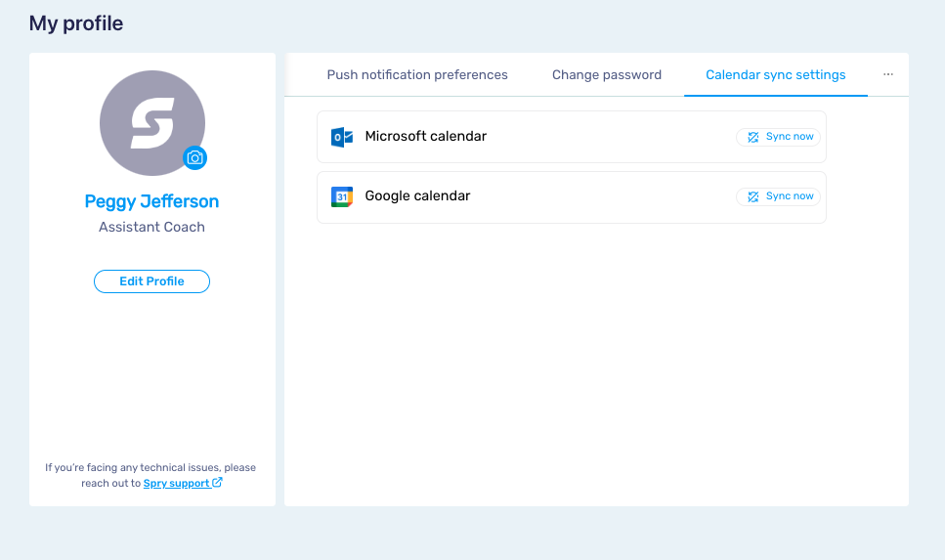945x560 pixels.
Task: Click the My profile page heading
Action: [x=76, y=23]
